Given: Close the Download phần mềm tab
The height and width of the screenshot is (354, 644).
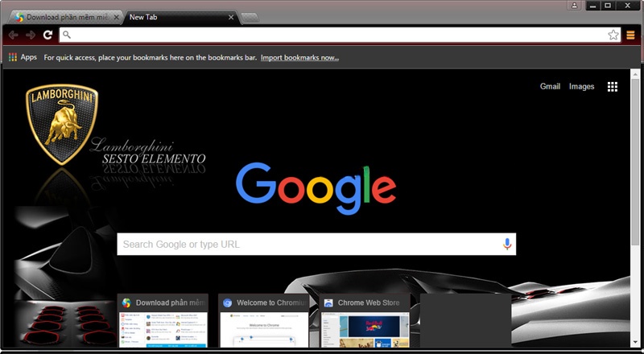Looking at the screenshot, I should (x=116, y=17).
